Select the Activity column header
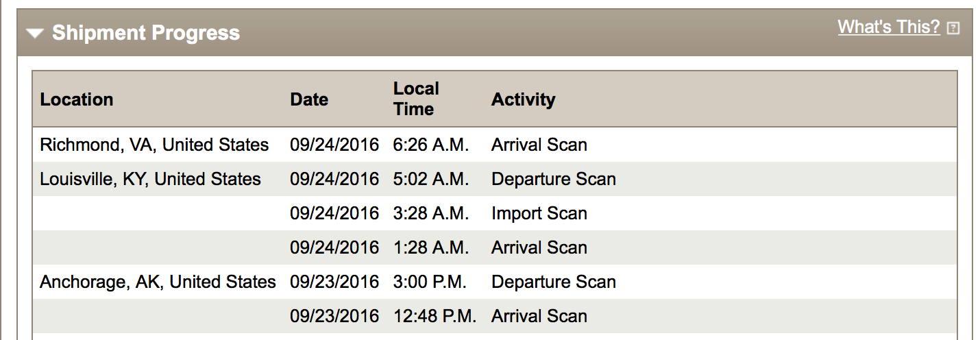Image resolution: width=980 pixels, height=340 pixels. click(523, 99)
